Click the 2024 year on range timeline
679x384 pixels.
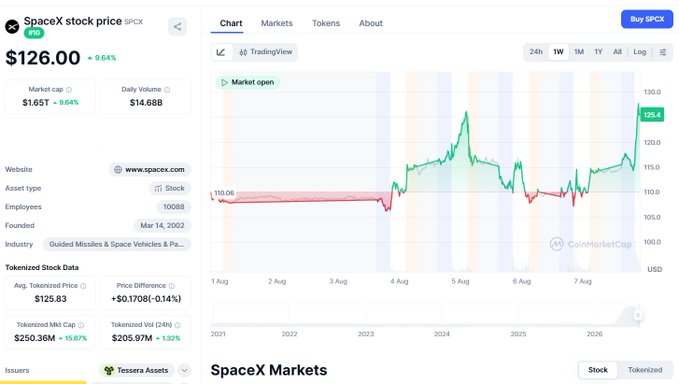[x=442, y=334]
